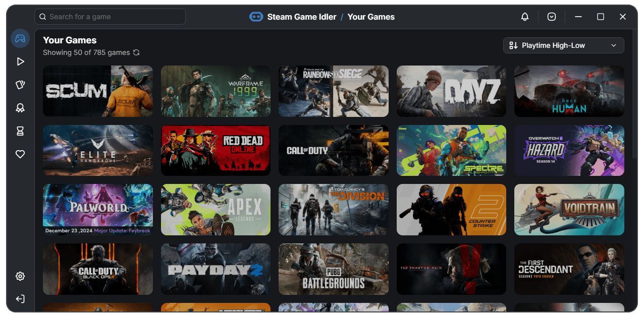Image resolution: width=644 pixels, height=317 pixels.
Task: Open the Your Games gamepad sidebar icon
Action: [x=20, y=38]
